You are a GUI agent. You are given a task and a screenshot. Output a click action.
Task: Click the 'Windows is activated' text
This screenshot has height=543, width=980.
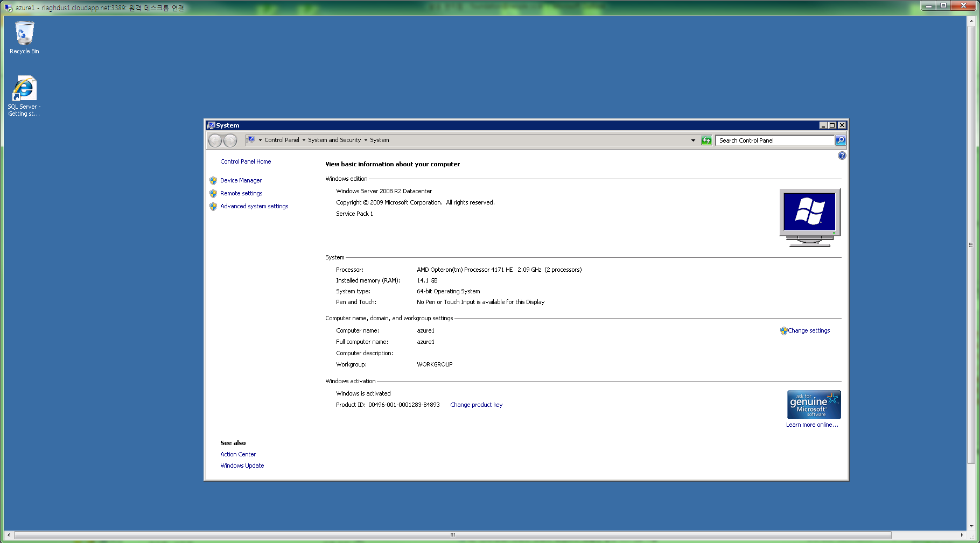click(363, 393)
